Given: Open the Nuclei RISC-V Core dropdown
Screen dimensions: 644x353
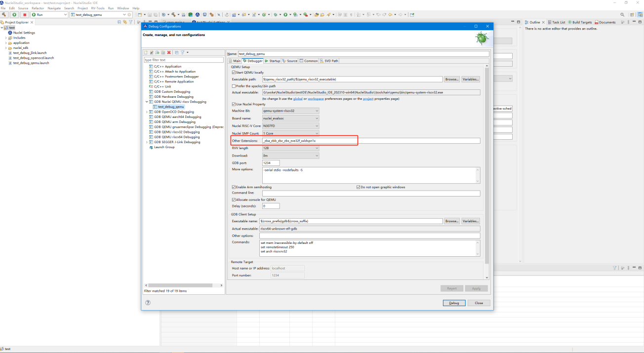Looking at the screenshot, I should (x=290, y=126).
